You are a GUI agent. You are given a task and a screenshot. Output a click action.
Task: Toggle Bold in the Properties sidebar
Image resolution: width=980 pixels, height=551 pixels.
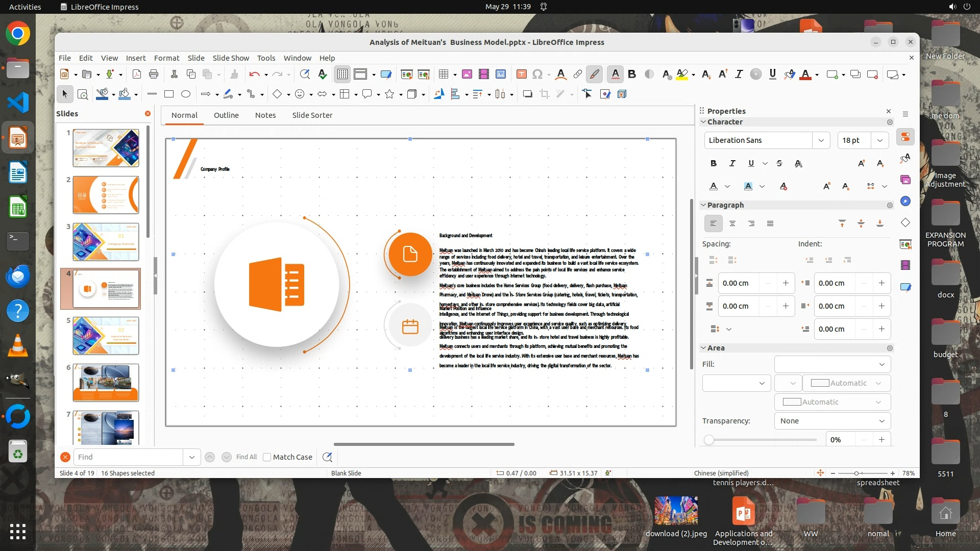(x=714, y=163)
